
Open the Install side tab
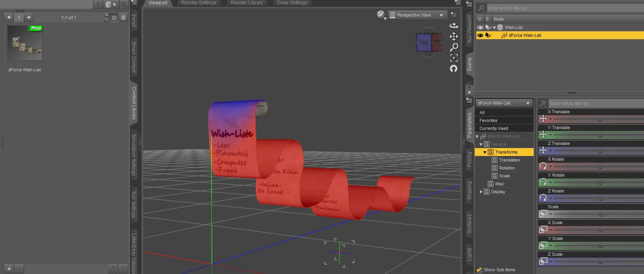click(134, 21)
